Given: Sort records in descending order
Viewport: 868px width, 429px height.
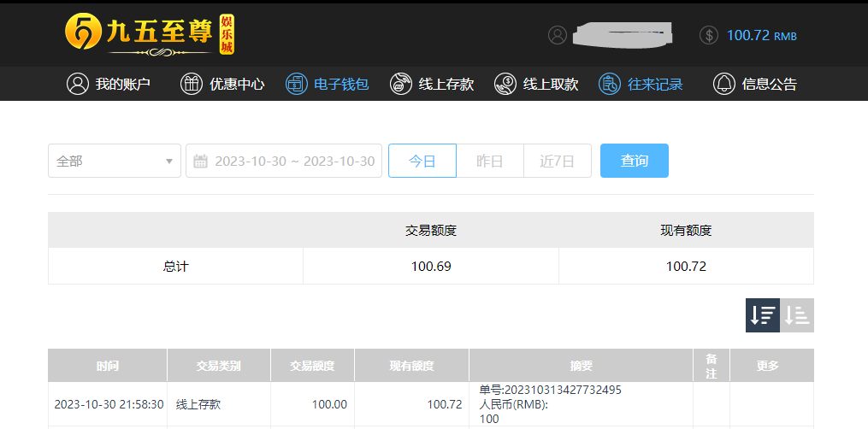Looking at the screenshot, I should (x=762, y=315).
